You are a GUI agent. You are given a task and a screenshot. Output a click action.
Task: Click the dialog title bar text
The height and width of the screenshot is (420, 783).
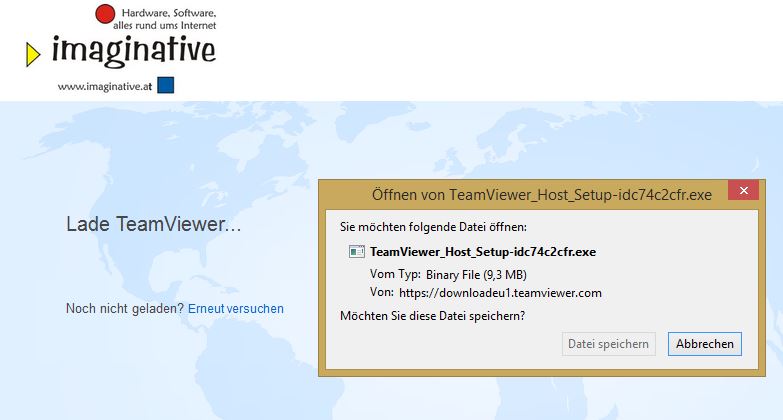pyautogui.click(x=542, y=195)
